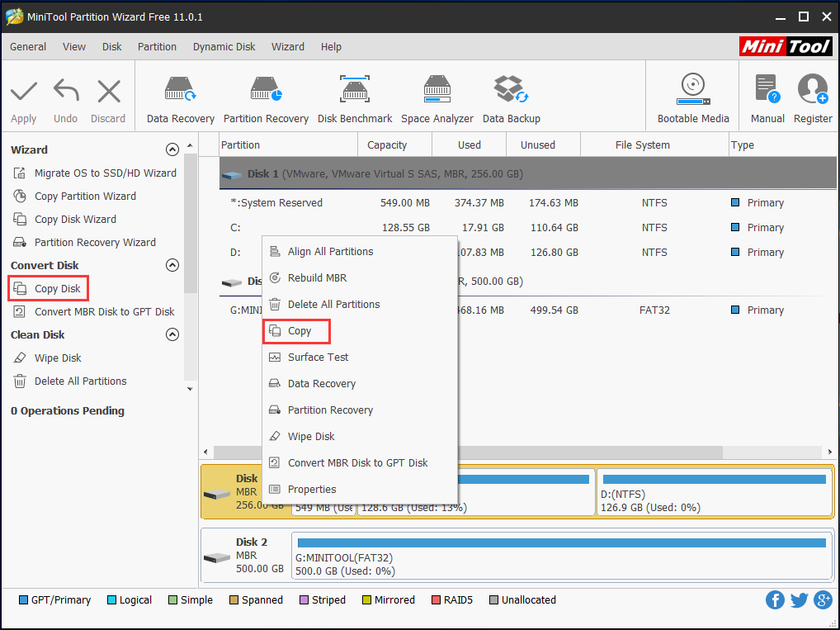The width and height of the screenshot is (840, 630).
Task: Open MiniTool Facebook page icon
Action: point(775,600)
